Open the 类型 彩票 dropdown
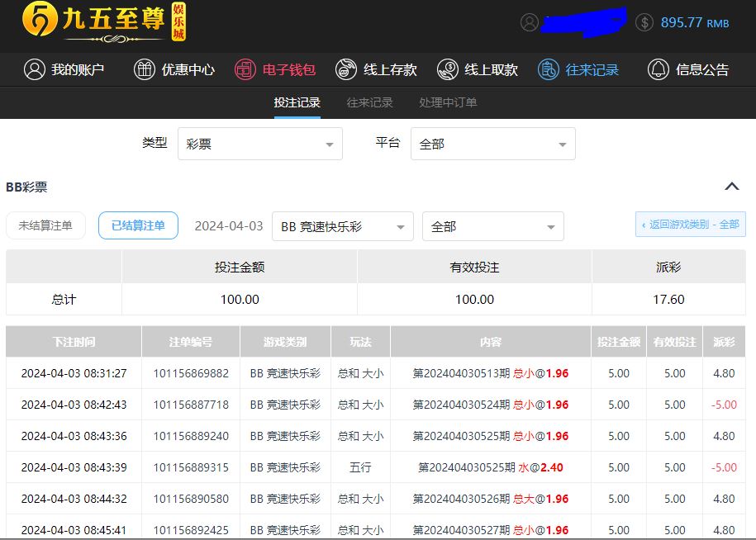This screenshot has height=540, width=756. point(259,144)
